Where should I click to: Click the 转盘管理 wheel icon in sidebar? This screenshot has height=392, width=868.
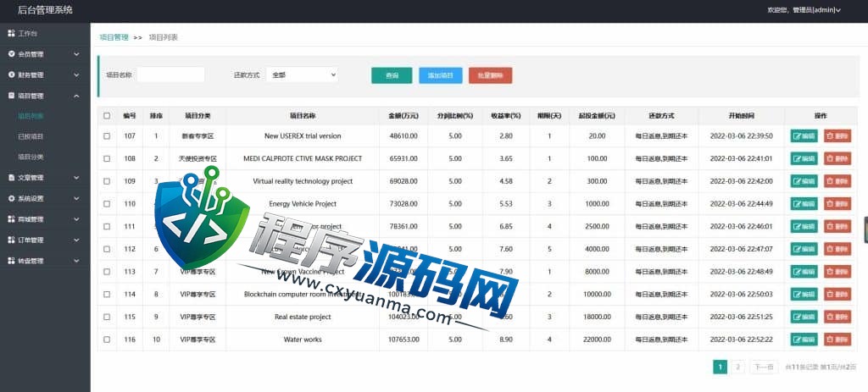tap(11, 261)
